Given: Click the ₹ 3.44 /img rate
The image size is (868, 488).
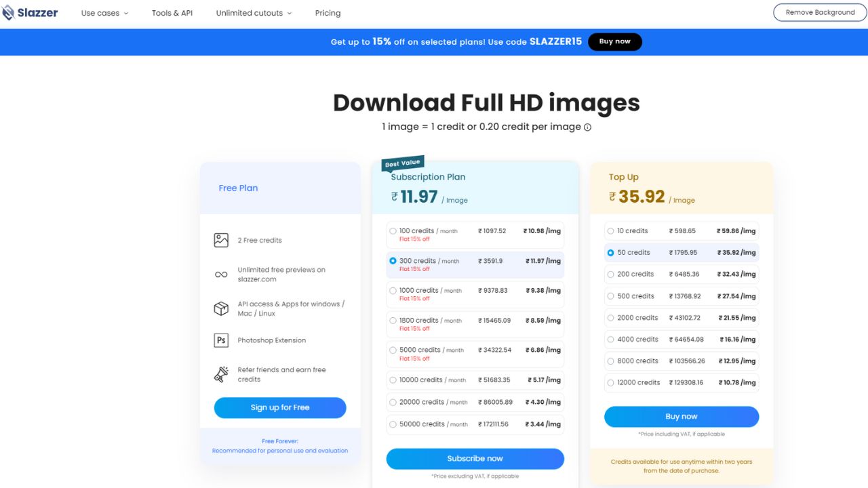Looking at the screenshot, I should 542,424.
